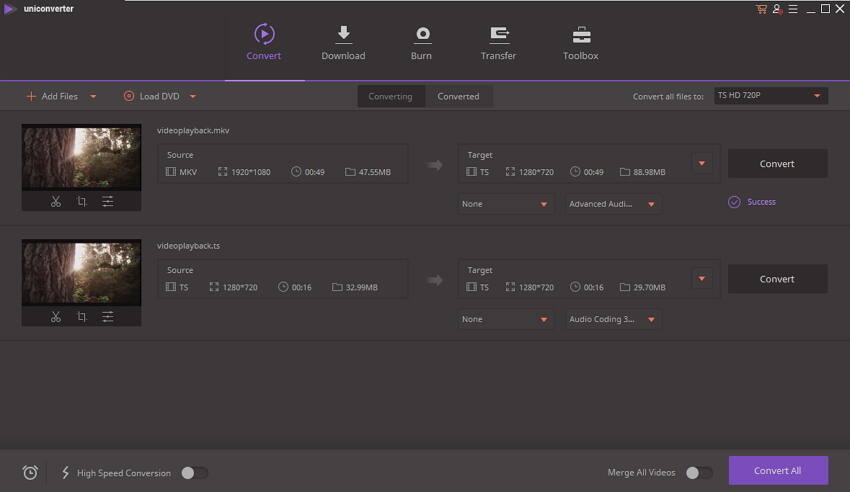850x492 pixels.
Task: Click the Success status for videoplayback.mkv
Action: tap(752, 202)
